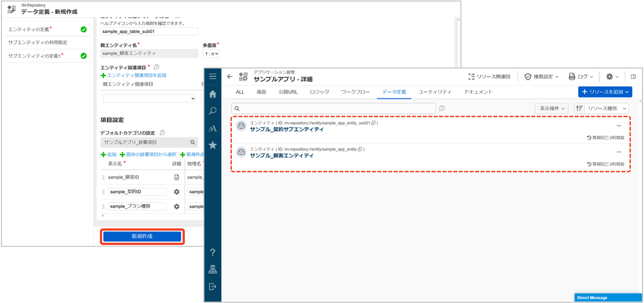Go to Home via sidebar icon
644x303 pixels.
point(212,94)
